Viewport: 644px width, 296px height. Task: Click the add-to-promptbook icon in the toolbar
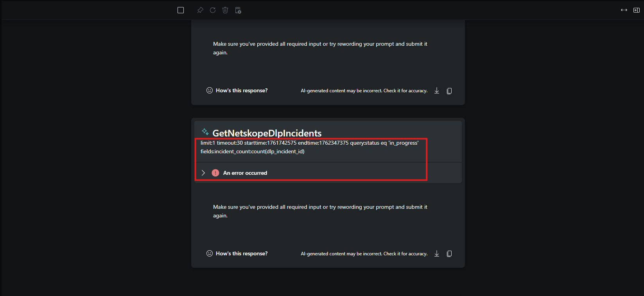point(238,10)
